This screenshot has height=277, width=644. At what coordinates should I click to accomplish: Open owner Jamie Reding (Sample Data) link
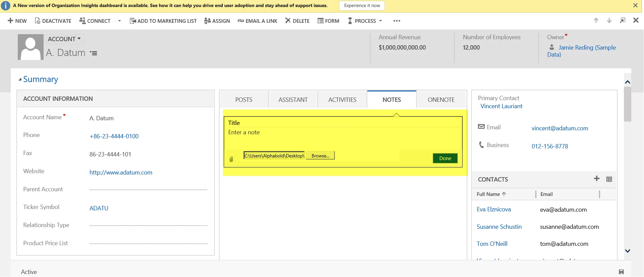coord(582,51)
